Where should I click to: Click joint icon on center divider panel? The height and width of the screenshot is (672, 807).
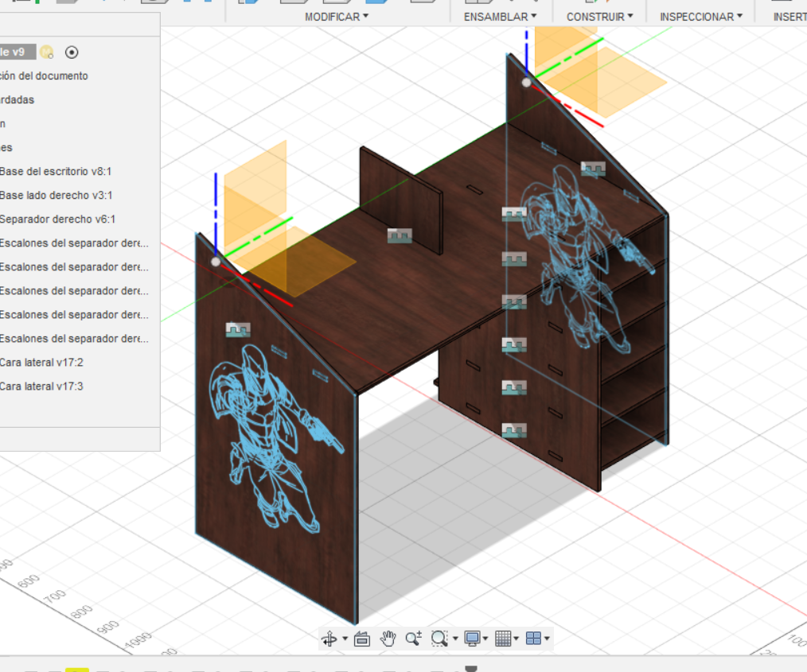pyautogui.click(x=400, y=235)
